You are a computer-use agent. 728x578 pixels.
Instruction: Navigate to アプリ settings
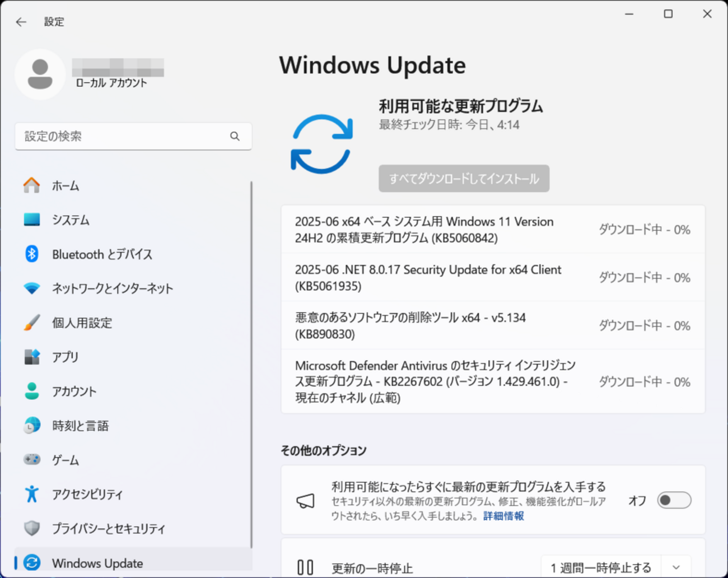pyautogui.click(x=133, y=357)
